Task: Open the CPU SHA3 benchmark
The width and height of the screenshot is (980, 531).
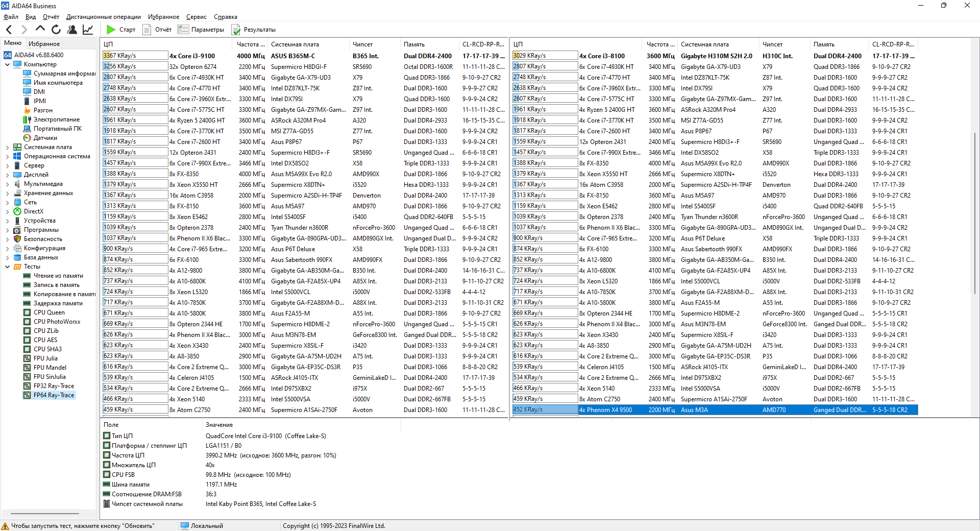Action: pyautogui.click(x=42, y=349)
